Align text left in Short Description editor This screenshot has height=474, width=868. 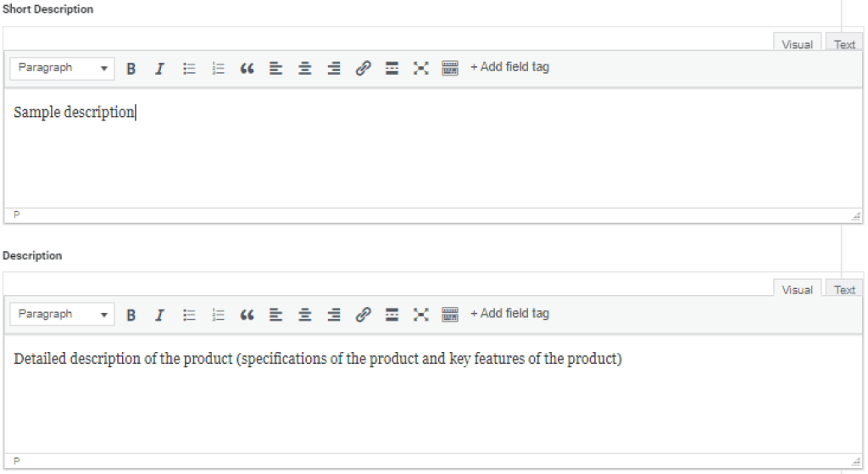[275, 69]
